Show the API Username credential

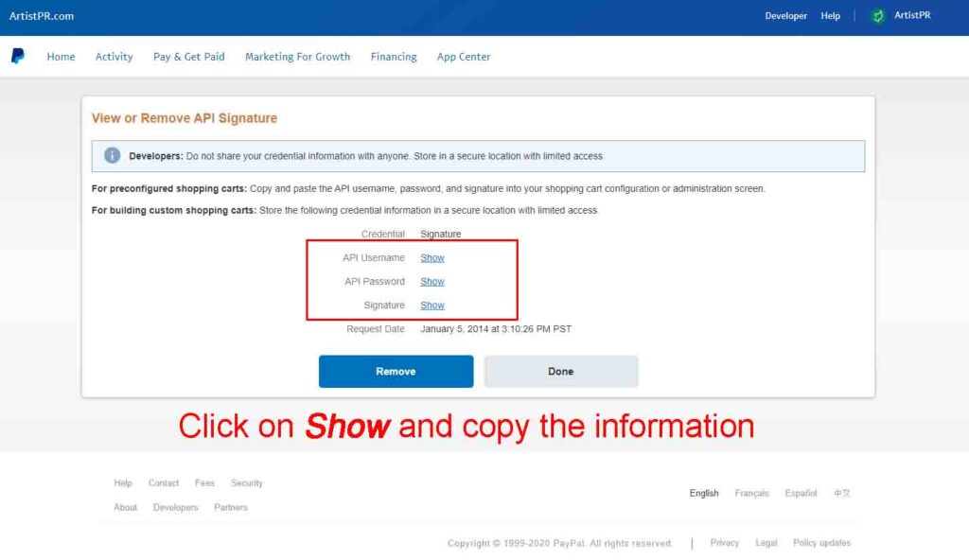[432, 257]
